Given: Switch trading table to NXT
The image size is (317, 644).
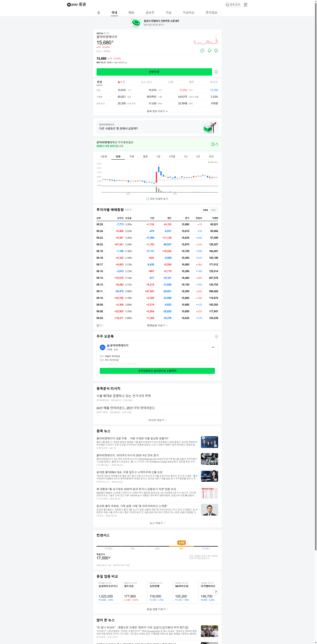Looking at the screenshot, I should tap(214, 210).
